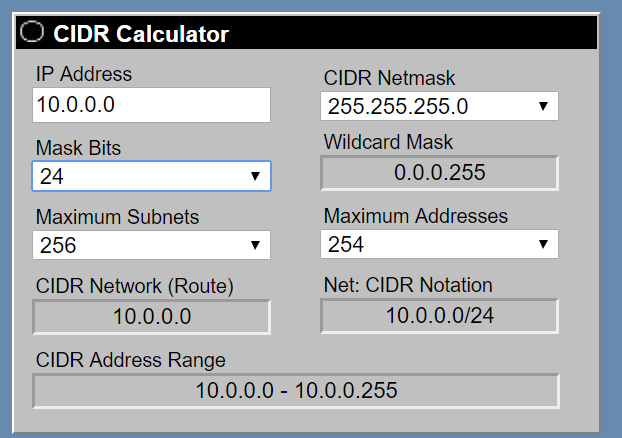Viewport: 622px width, 438px height.
Task: Click the "Maximum Subnets" label
Action: tap(117, 216)
